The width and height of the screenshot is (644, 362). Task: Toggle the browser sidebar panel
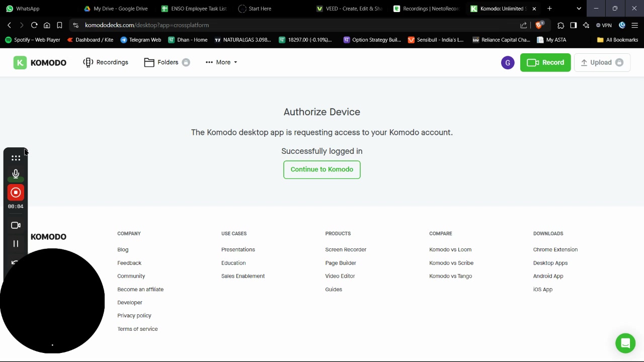(x=573, y=25)
